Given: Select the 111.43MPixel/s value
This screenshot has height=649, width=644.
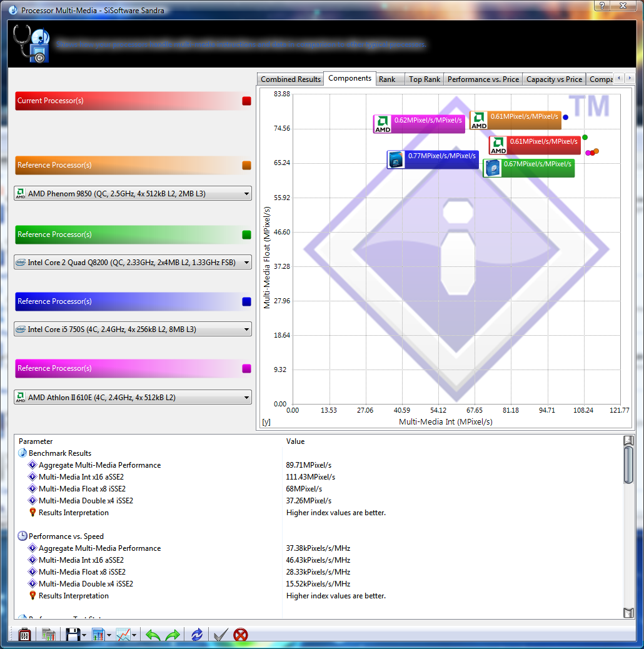Looking at the screenshot, I should click(310, 477).
